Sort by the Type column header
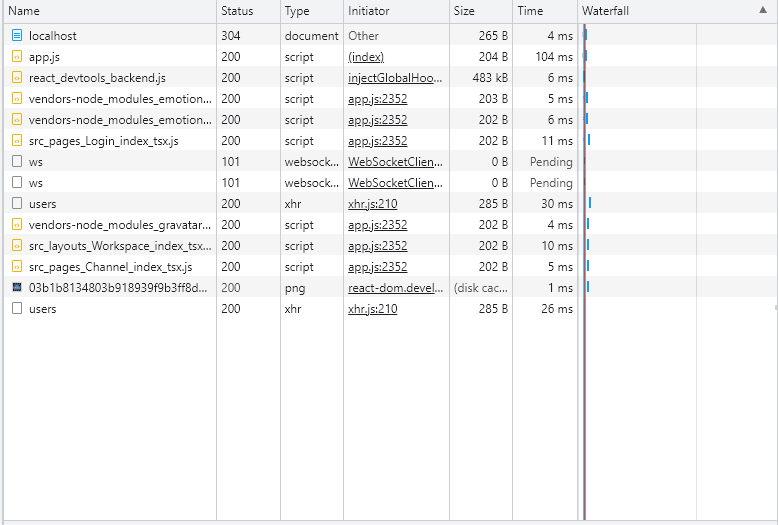This screenshot has height=525, width=778. (312, 11)
